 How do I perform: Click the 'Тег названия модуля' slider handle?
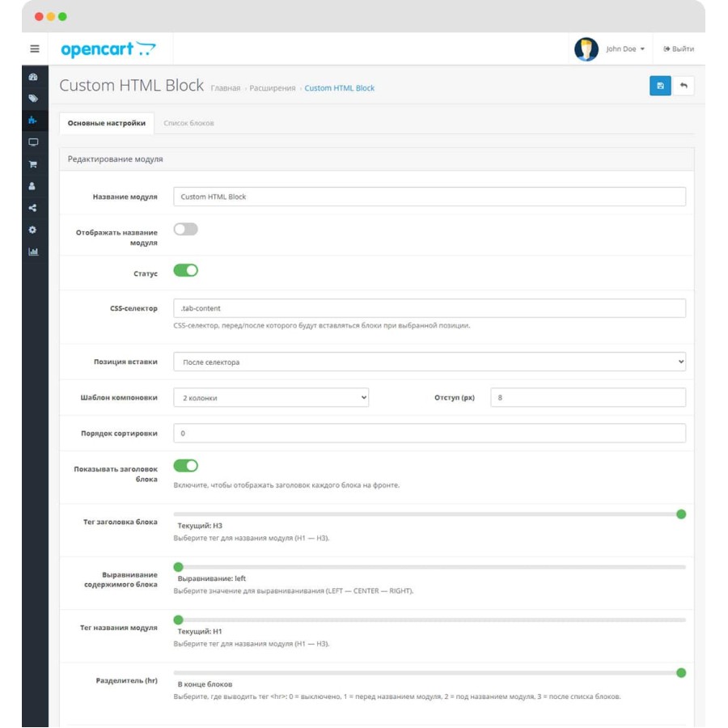click(178, 620)
